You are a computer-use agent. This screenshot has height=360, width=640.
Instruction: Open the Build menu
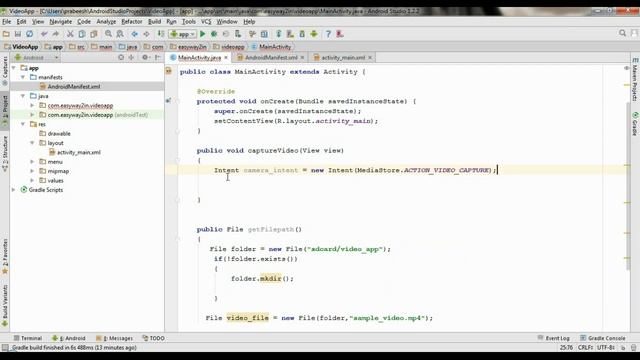coord(154,22)
